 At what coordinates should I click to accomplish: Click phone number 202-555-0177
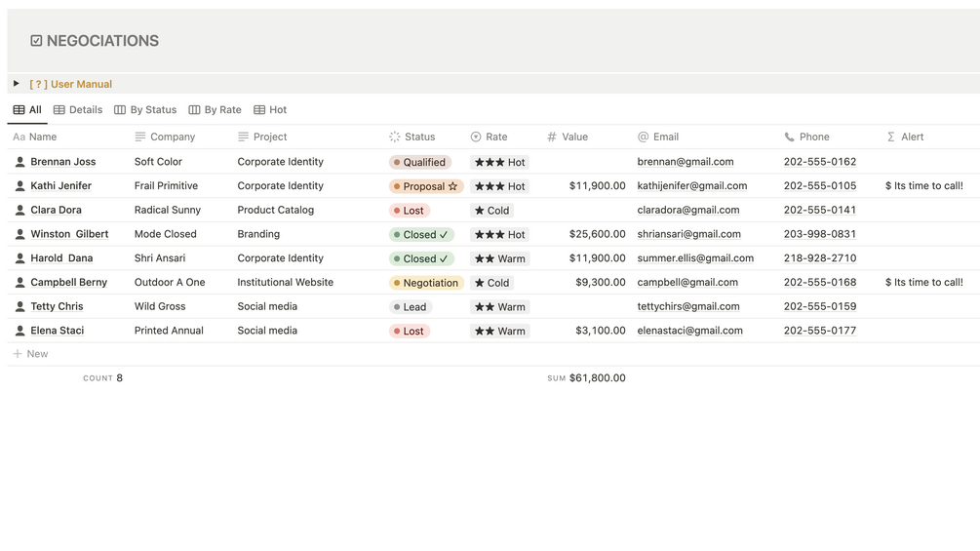pos(820,331)
